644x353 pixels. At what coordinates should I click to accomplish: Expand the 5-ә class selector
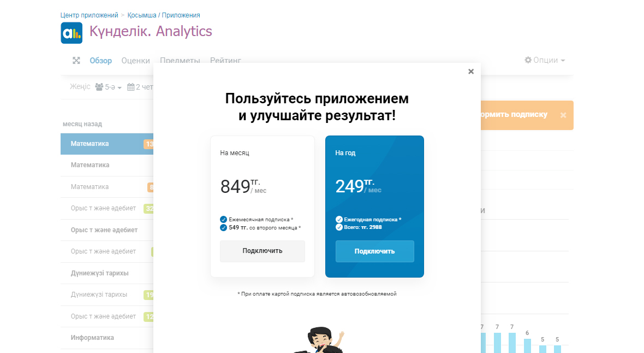(x=109, y=87)
